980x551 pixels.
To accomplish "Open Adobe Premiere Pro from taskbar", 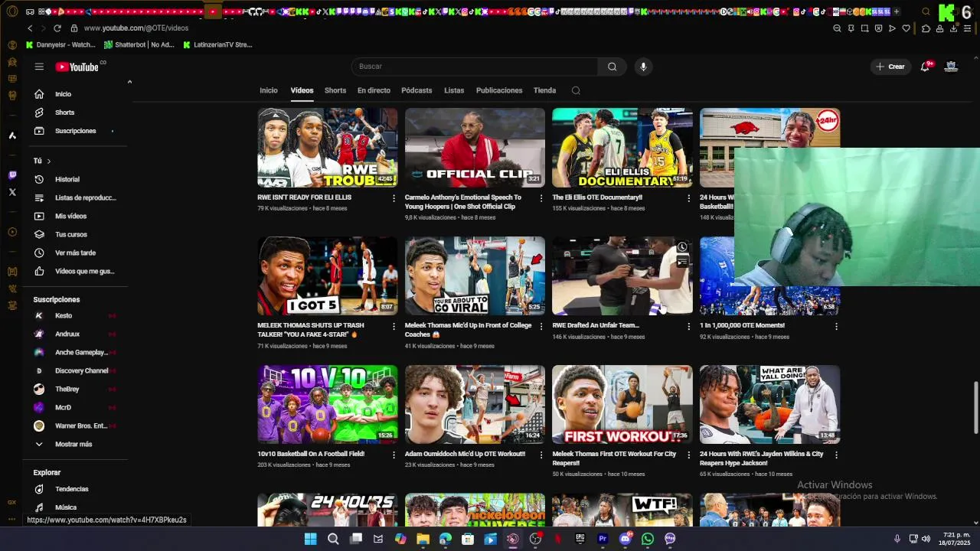I will click(x=603, y=539).
